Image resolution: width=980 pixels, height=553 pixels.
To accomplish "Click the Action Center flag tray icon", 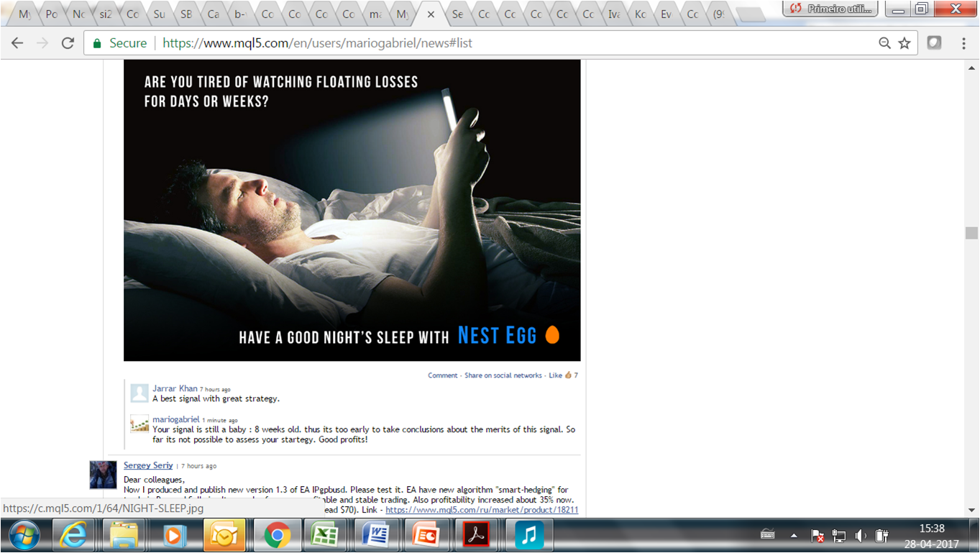I will pos(818,536).
